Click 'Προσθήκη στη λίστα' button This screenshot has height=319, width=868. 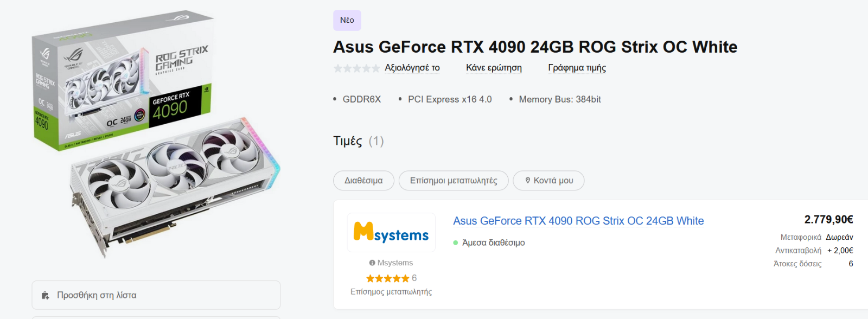[156, 295]
